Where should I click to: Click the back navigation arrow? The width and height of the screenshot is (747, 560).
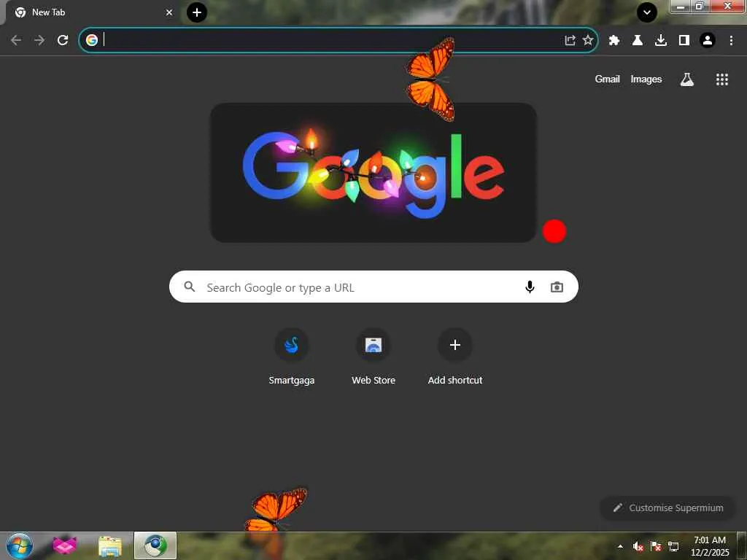(x=16, y=41)
